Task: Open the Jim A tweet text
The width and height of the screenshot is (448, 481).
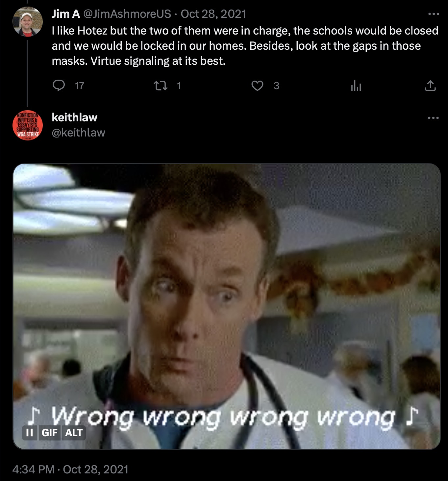Action: (245, 46)
